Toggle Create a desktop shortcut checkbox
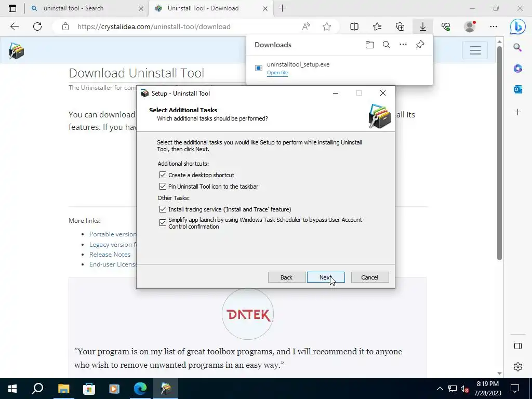The image size is (532, 399). click(163, 175)
